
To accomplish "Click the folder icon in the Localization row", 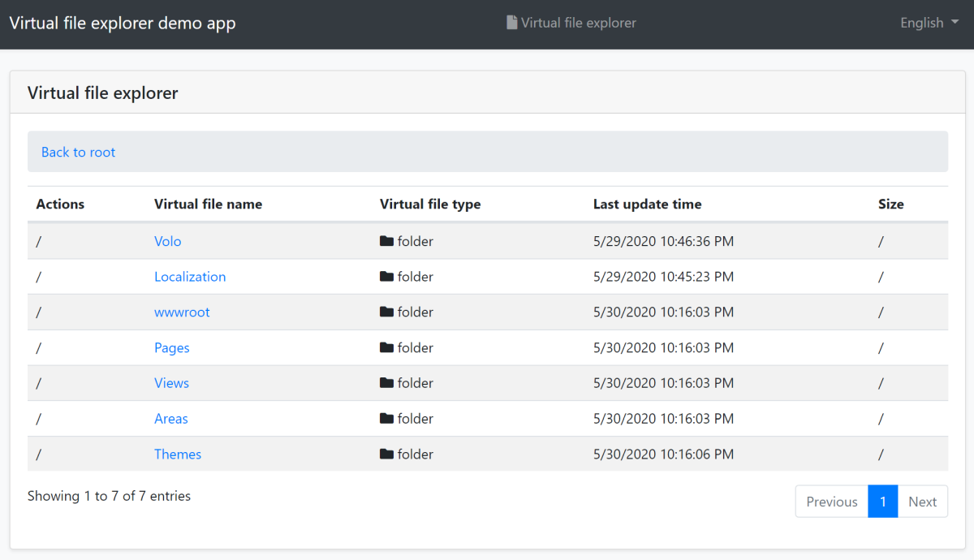I will click(387, 277).
